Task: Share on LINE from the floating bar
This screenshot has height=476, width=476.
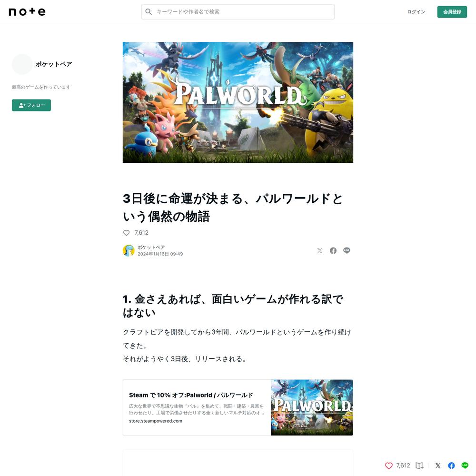Action: [465, 466]
